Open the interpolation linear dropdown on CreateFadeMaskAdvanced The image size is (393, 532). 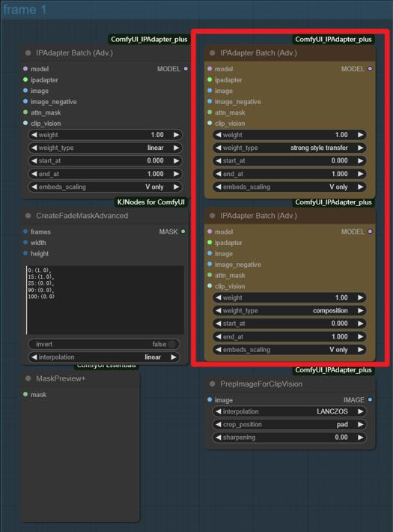[103, 357]
